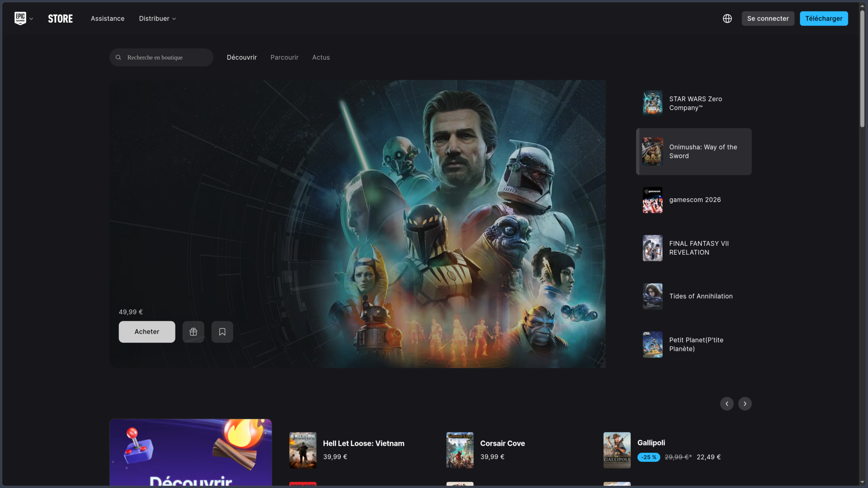Select Tides of Annihilation in carousel list
The height and width of the screenshot is (488, 868).
(694, 296)
